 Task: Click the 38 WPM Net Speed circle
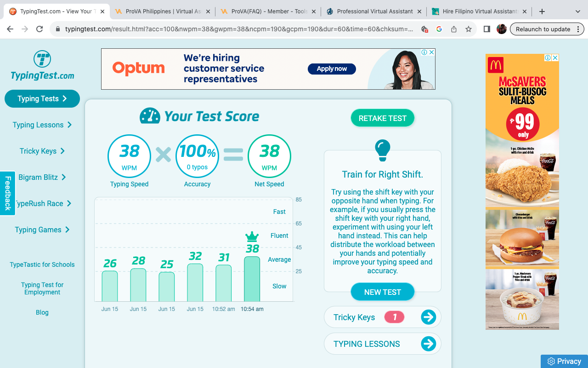click(269, 156)
